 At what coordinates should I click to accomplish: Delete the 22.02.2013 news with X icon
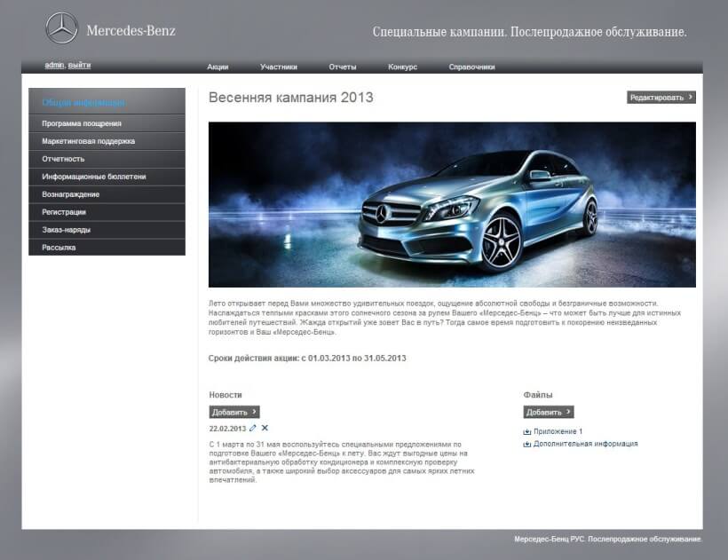pyautogui.click(x=265, y=428)
